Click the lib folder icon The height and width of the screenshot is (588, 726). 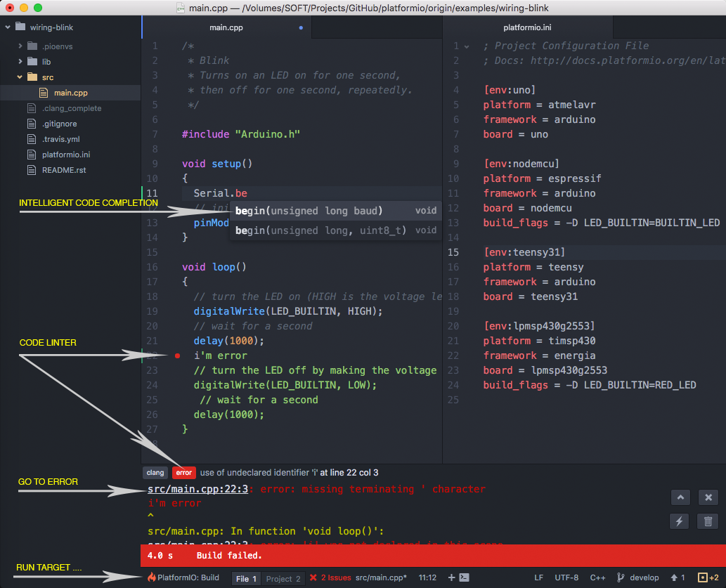click(x=32, y=61)
